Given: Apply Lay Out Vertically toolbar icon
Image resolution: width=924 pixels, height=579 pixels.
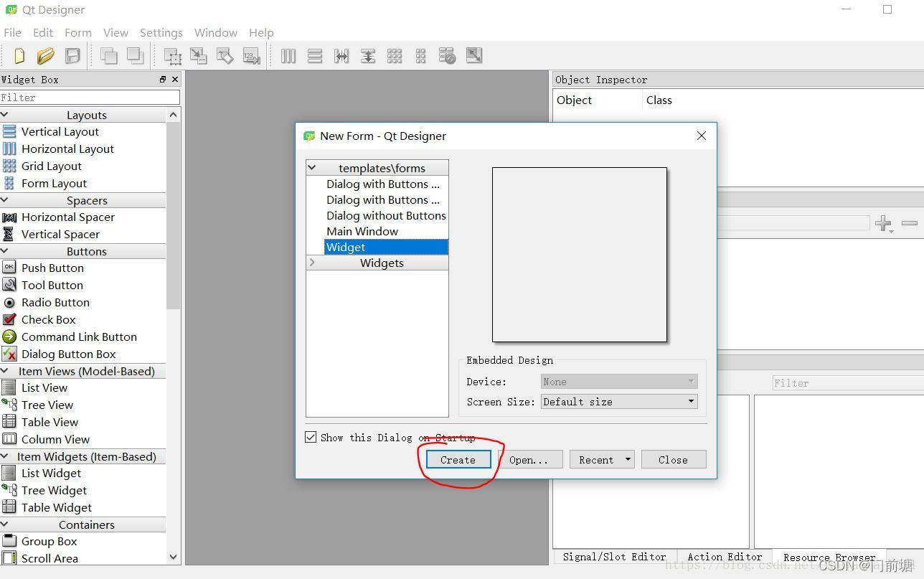Looking at the screenshot, I should [314, 55].
